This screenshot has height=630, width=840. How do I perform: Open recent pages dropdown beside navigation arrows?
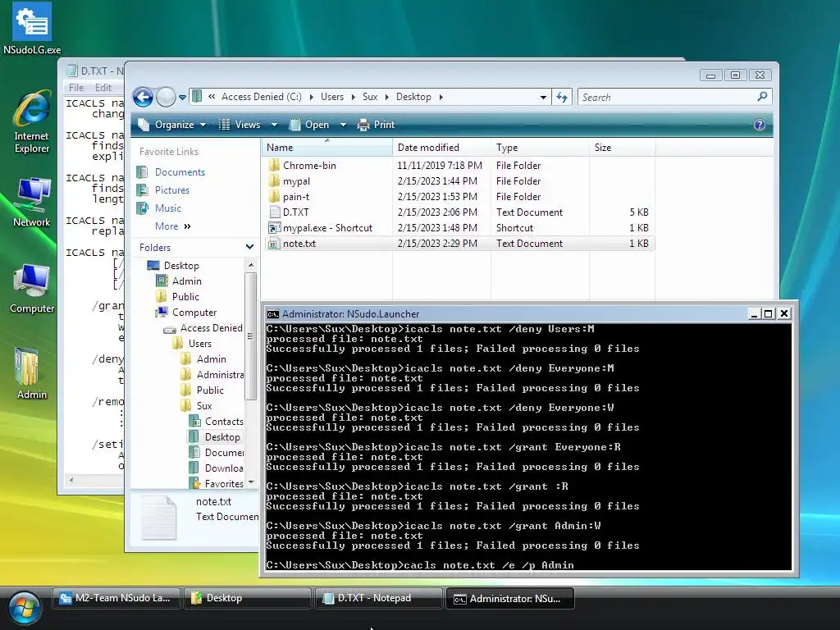click(x=182, y=98)
